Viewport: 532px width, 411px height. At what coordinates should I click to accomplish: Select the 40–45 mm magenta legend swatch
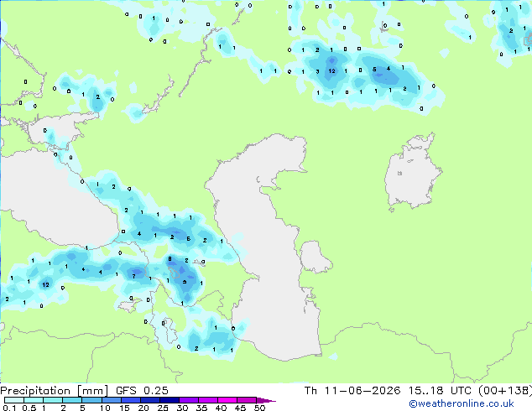click(x=227, y=400)
